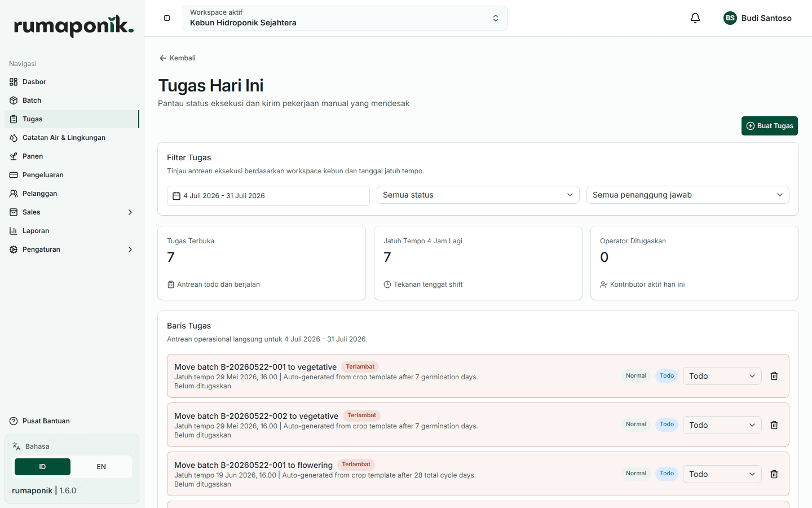Open Pusat Bantuan link
The width and height of the screenshot is (812, 508).
tap(72, 421)
